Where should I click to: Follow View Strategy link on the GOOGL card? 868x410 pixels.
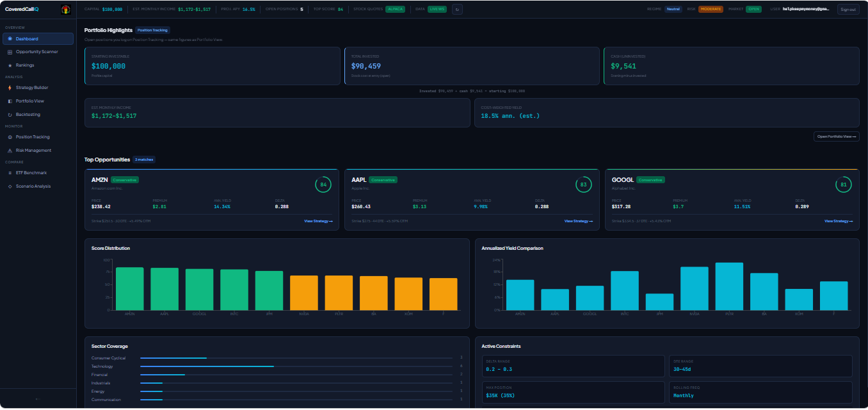pos(839,221)
